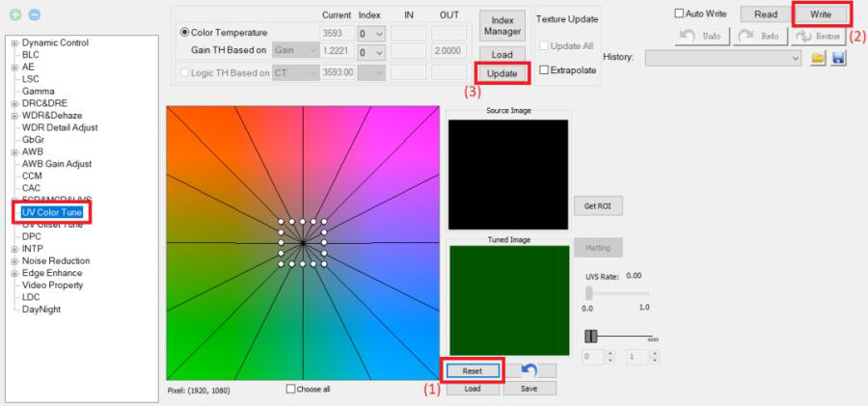Select DPC in the tree

[x=32, y=236]
